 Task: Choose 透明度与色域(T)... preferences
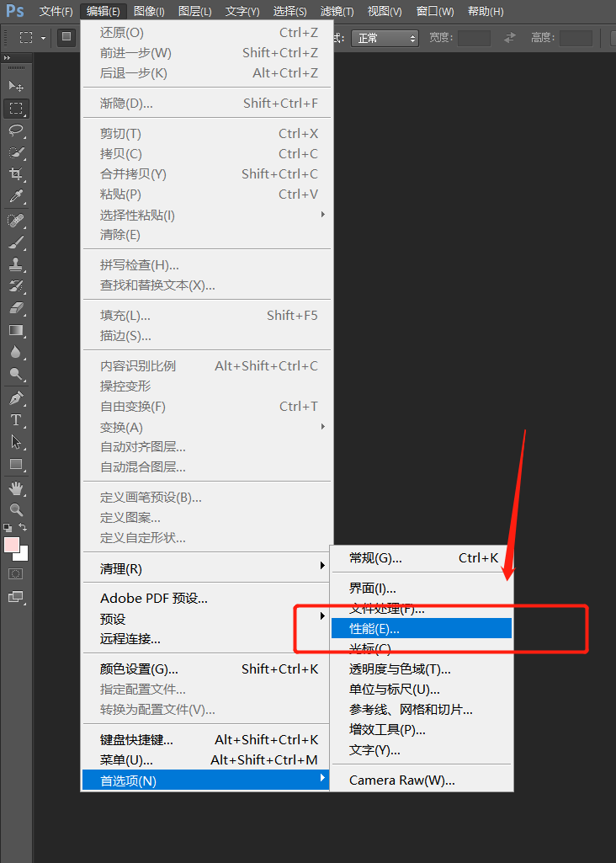422,669
